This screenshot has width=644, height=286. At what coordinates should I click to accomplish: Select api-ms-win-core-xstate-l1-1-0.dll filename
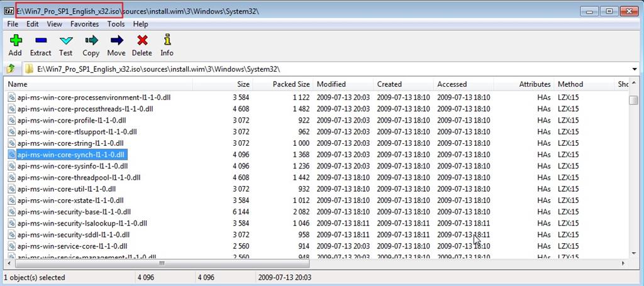point(70,201)
